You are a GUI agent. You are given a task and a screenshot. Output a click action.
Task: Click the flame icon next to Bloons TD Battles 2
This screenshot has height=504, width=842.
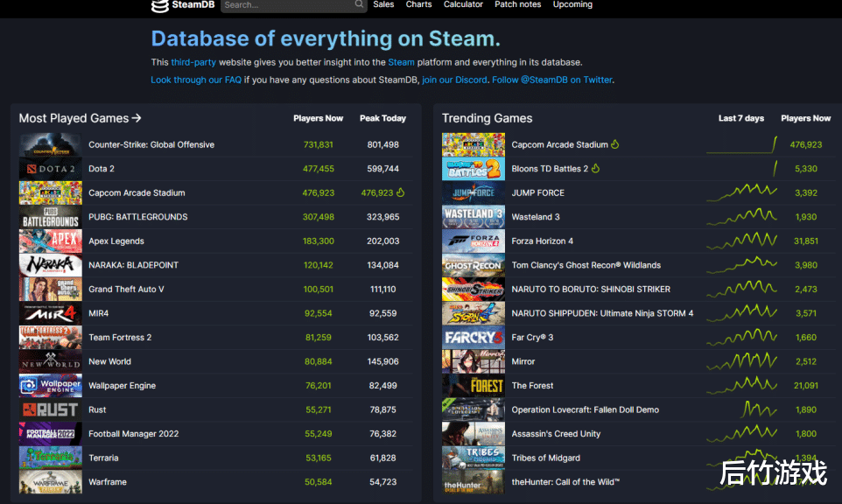[595, 169]
